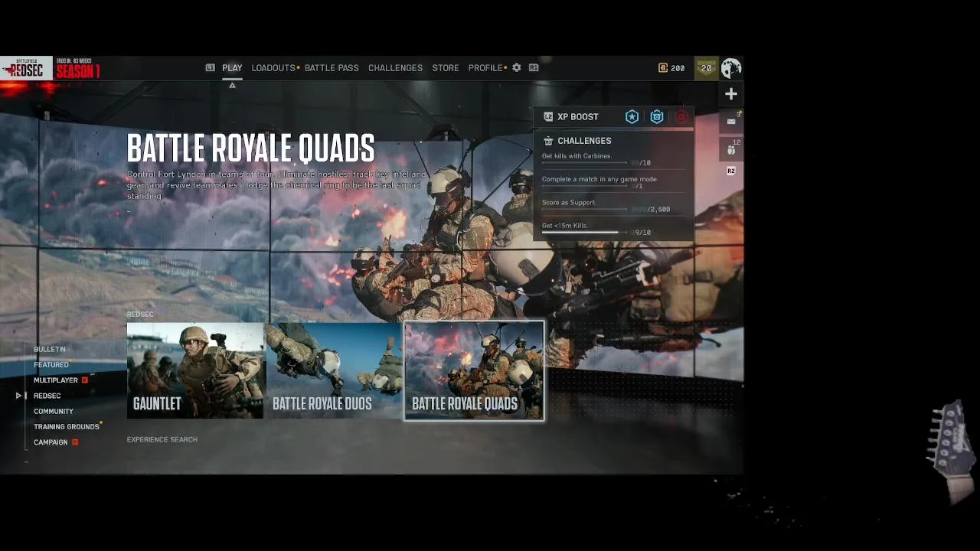Choose the Gauntlet mode card
This screenshot has width=980, height=551.
(195, 370)
